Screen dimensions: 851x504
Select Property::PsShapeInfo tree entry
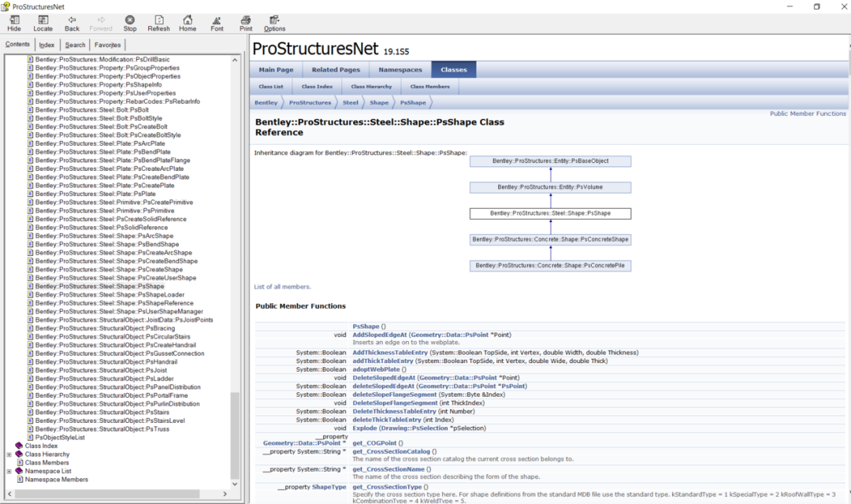(x=98, y=84)
